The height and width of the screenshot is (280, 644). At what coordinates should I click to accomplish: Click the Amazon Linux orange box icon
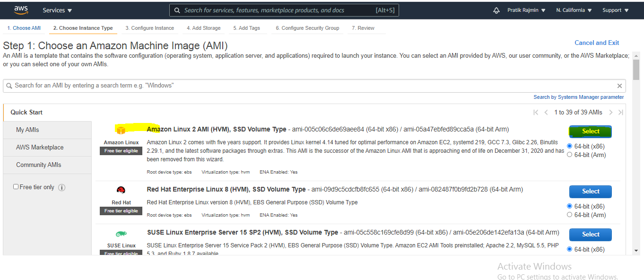pos(121,130)
